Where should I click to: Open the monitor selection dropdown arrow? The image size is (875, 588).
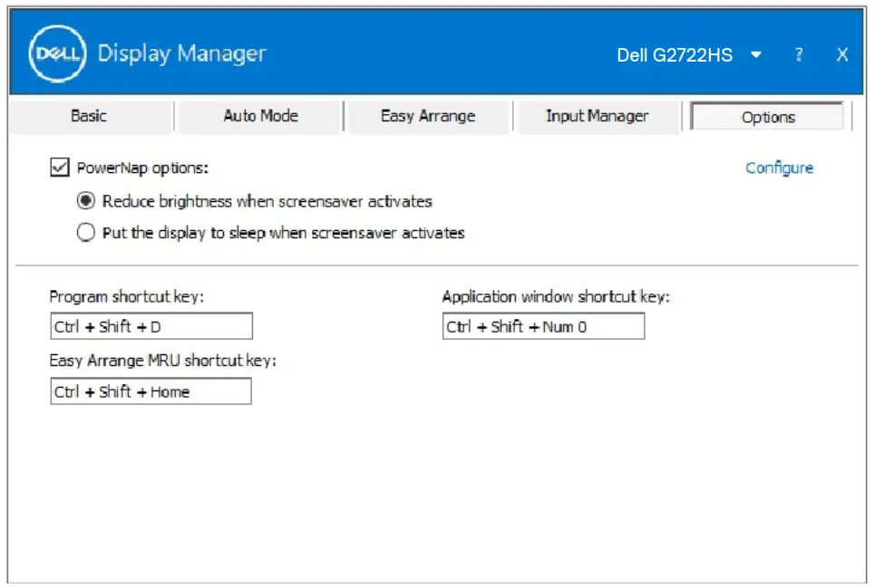(757, 54)
